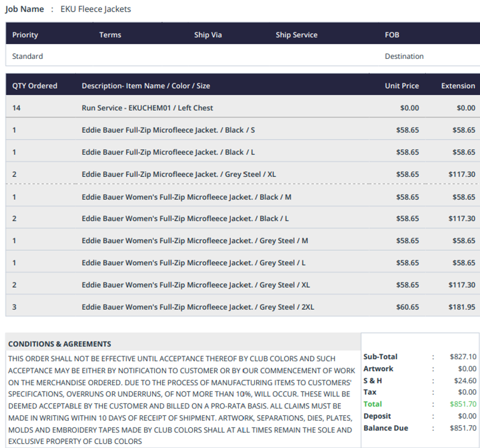This screenshot has width=480, height=448.
Task: Click the Women's Grey Steel / 2XL row
Action: pyautogui.click(x=243, y=307)
